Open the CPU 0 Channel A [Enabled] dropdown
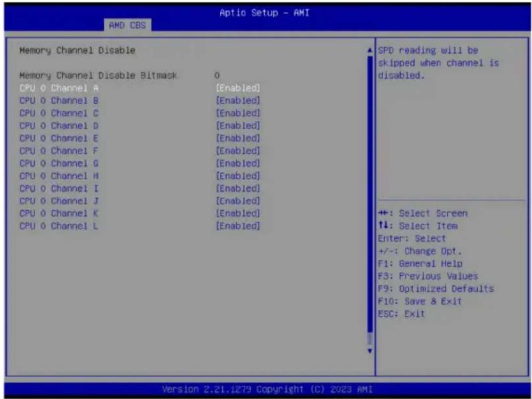This screenshot has width=532, height=399. [x=238, y=88]
